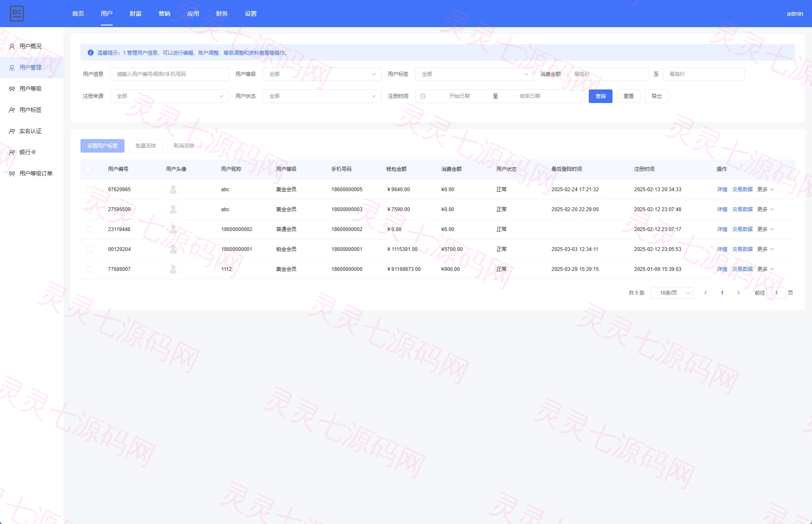812x524 pixels.
Task: Go to next page arrow
Action: 738,293
